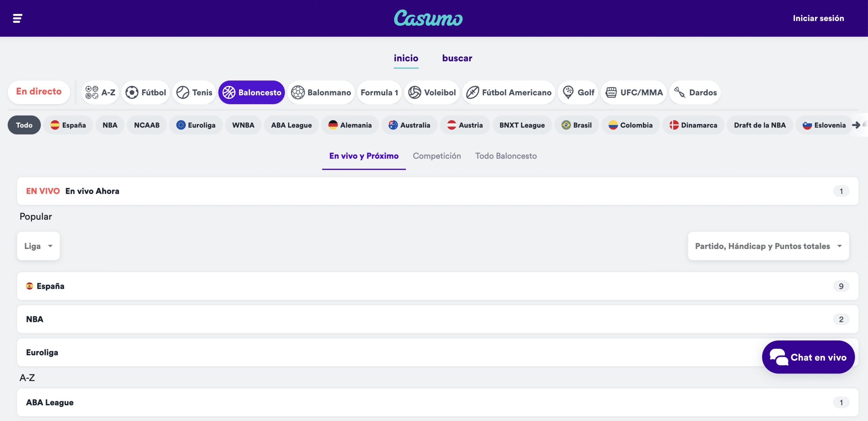868x421 pixels.
Task: Expand the España popular row
Action: click(437, 286)
